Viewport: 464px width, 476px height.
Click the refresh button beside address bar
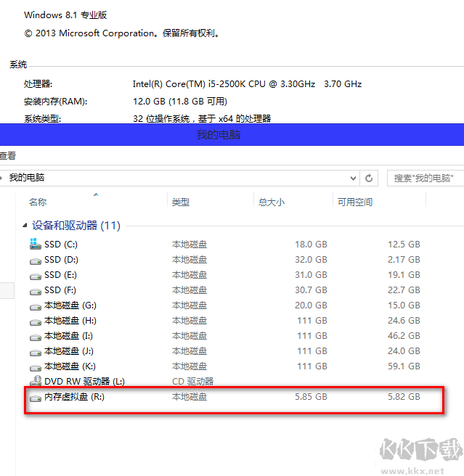tap(370, 178)
